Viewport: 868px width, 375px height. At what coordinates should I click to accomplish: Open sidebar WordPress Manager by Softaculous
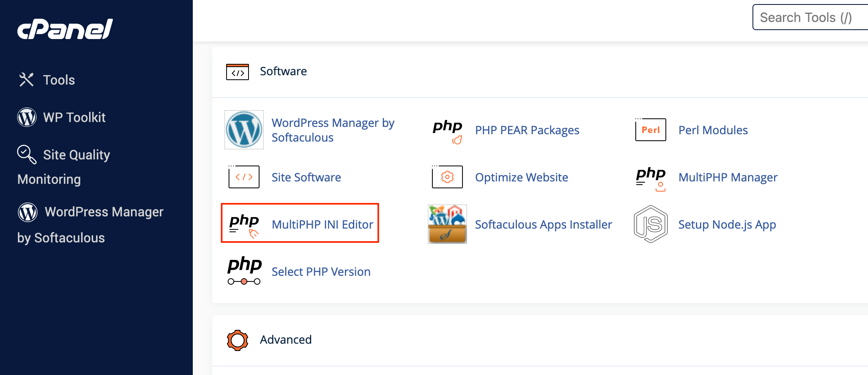point(90,225)
